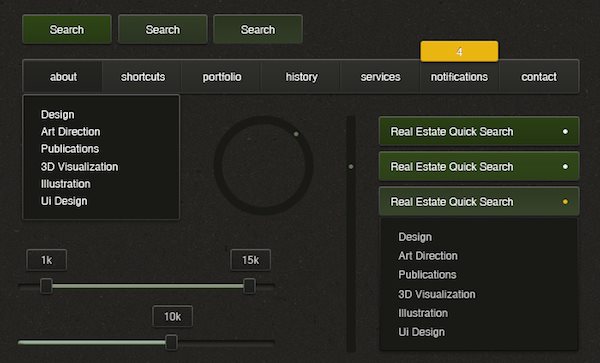
Task: Pick 3D Visualization in the about submenu
Action: [79, 166]
